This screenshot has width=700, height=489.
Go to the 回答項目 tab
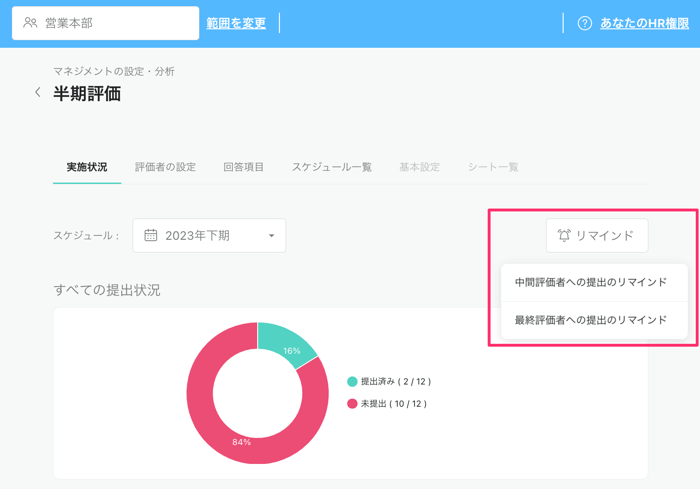[x=243, y=167]
